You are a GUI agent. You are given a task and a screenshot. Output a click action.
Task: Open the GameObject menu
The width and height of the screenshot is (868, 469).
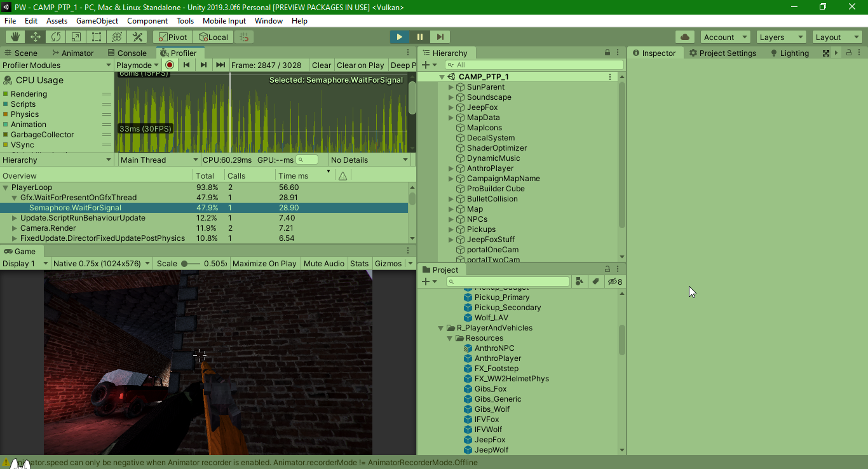coord(97,21)
